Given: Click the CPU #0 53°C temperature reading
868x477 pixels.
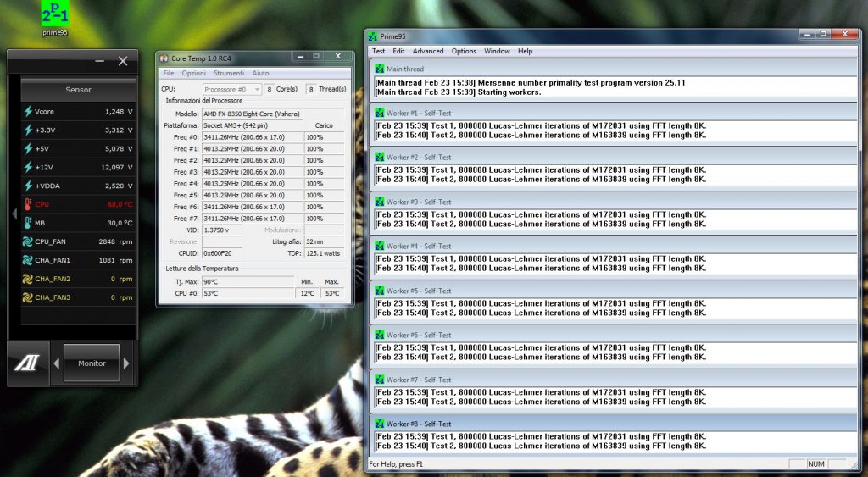Looking at the screenshot, I should pos(248,293).
